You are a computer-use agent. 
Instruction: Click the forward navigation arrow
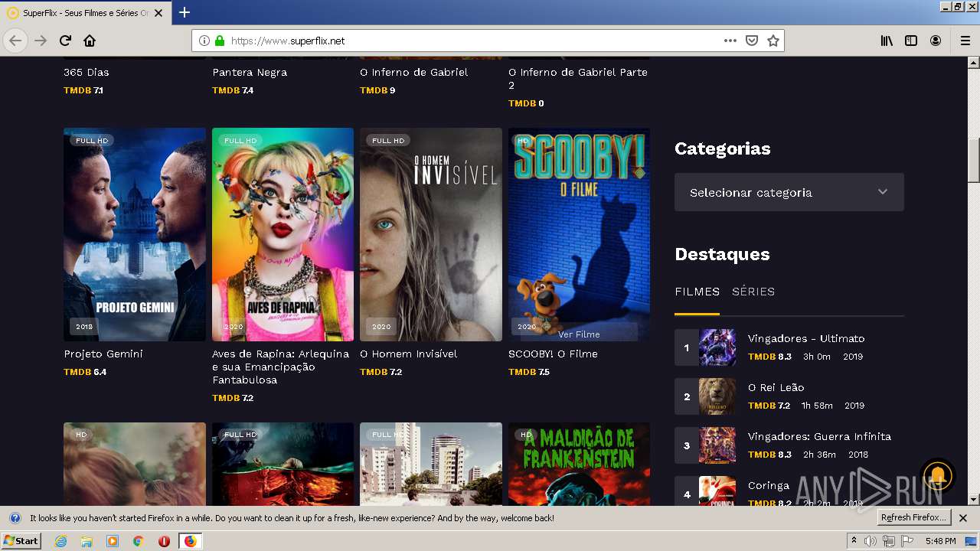click(x=41, y=41)
